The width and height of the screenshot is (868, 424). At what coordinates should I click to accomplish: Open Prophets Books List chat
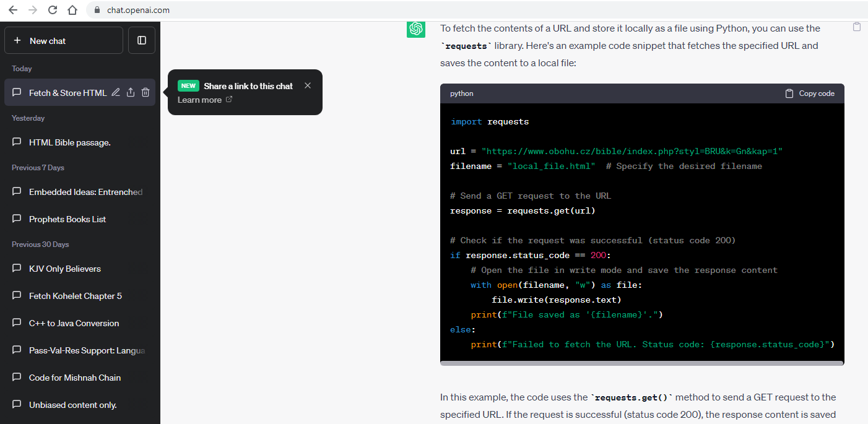(x=80, y=219)
